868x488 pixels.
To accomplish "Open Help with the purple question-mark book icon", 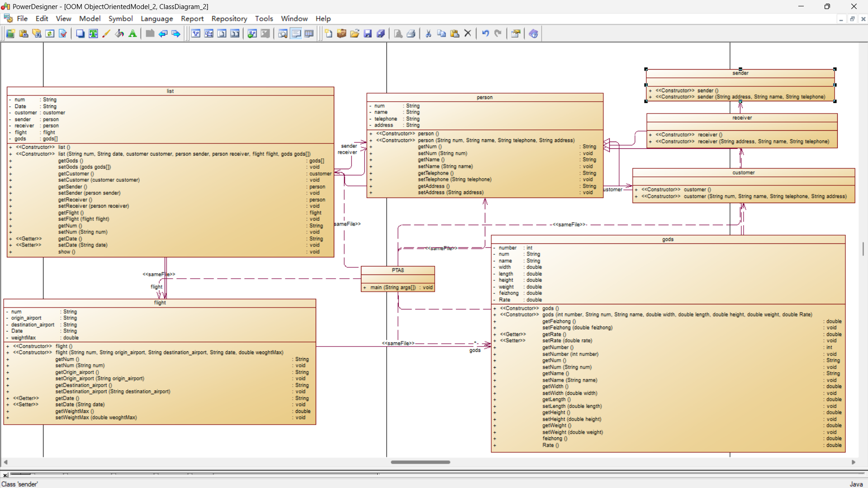I will [533, 33].
